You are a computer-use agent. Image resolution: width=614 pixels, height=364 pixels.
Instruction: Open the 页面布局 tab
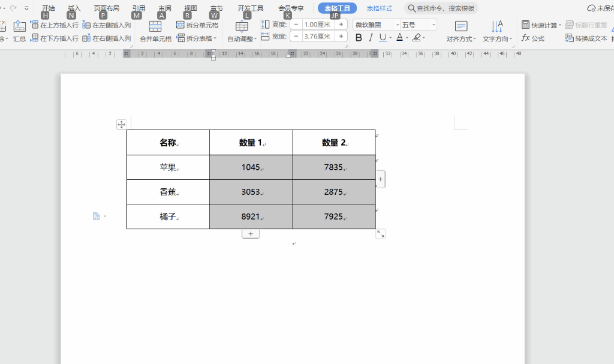[x=106, y=8]
